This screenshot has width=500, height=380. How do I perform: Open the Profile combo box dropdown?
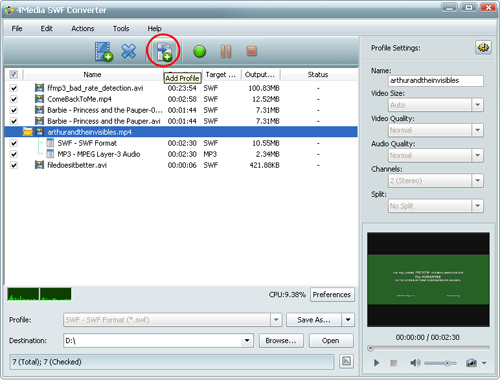(x=276, y=320)
